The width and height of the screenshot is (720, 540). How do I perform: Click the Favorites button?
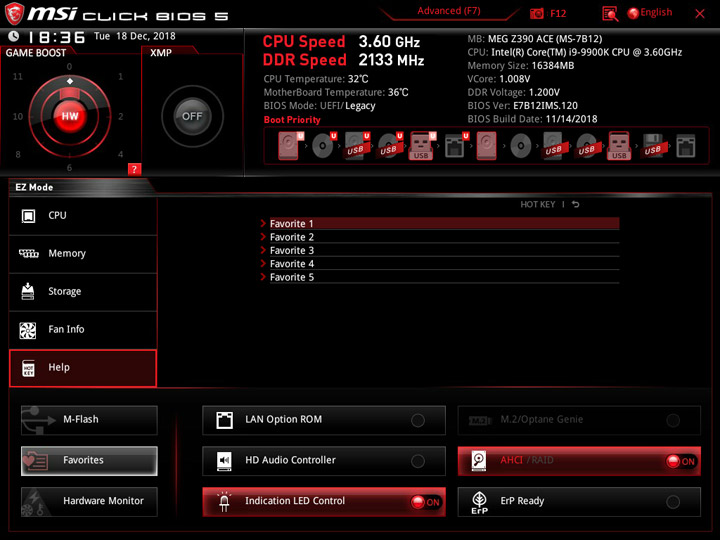point(89,461)
